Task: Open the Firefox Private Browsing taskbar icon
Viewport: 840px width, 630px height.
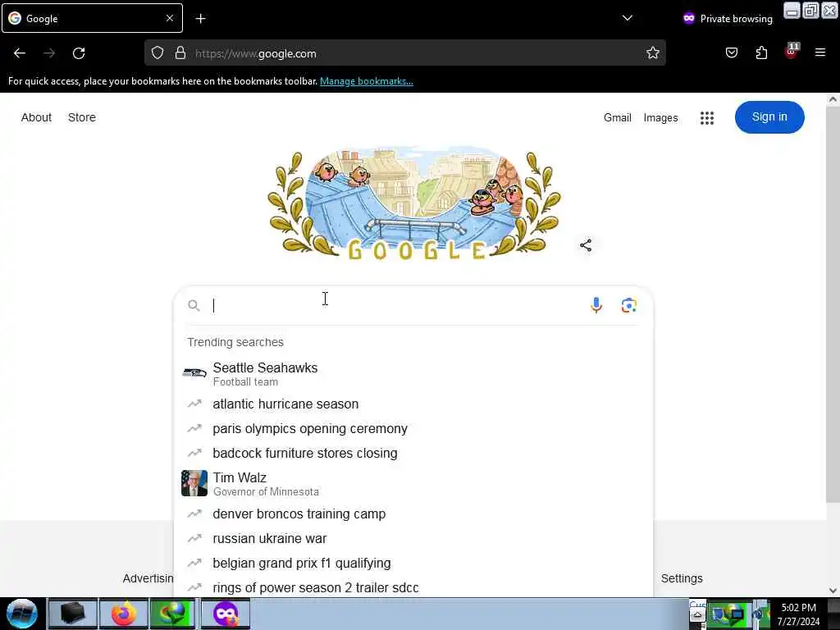Action: 226,614
